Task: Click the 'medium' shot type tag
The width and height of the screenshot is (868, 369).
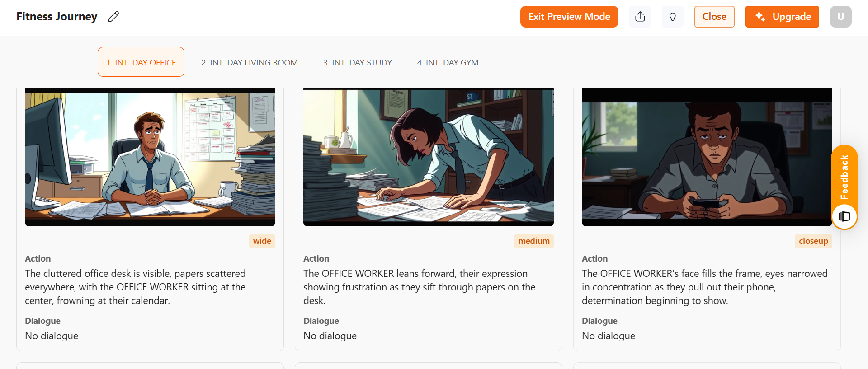Action: (x=534, y=241)
